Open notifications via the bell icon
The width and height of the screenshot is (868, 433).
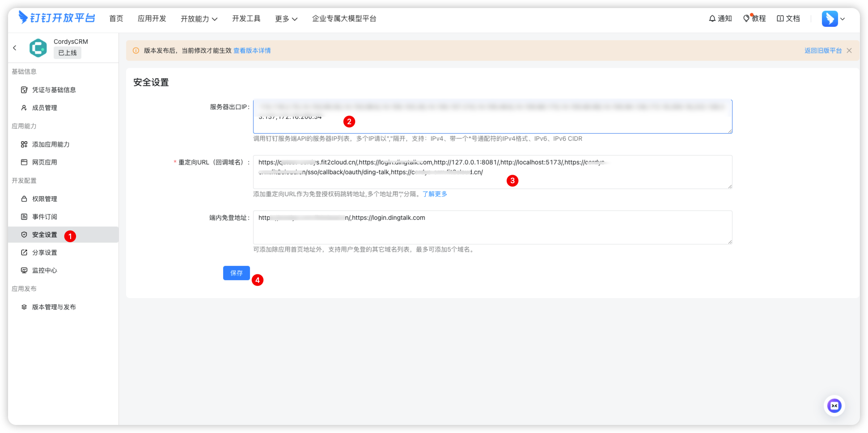pos(712,18)
